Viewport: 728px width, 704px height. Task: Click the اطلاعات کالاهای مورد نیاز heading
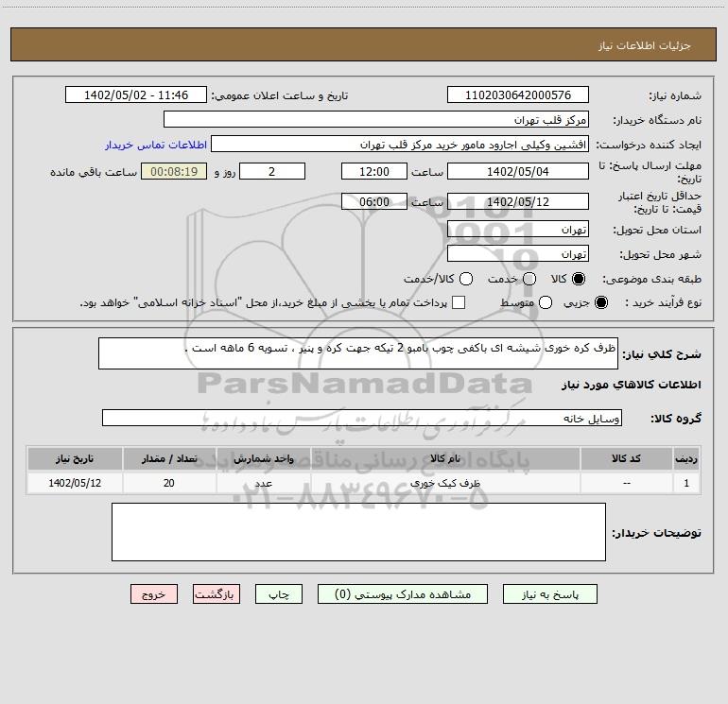tap(631, 385)
